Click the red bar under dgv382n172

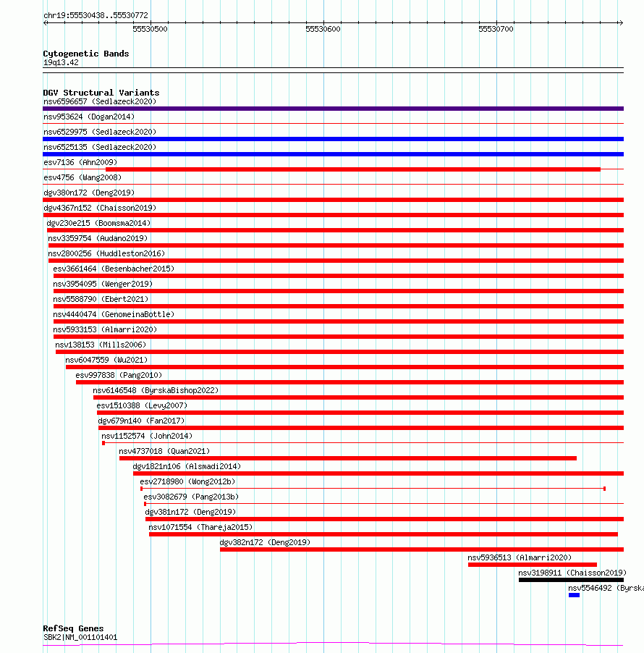pyautogui.click(x=422, y=549)
